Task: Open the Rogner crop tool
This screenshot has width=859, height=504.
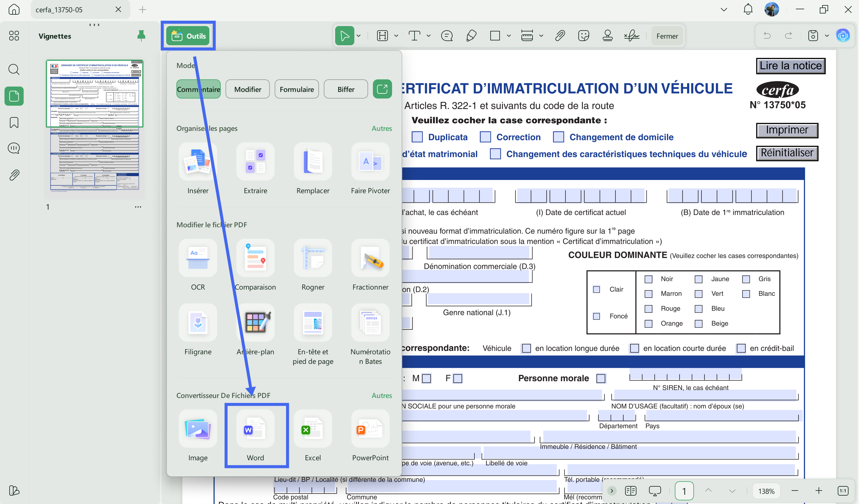Action: click(313, 258)
